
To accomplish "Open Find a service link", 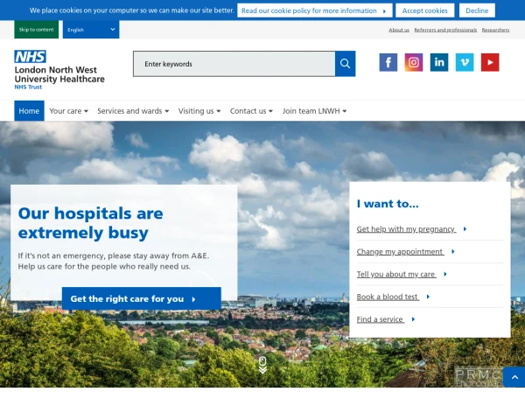I will 381,319.
